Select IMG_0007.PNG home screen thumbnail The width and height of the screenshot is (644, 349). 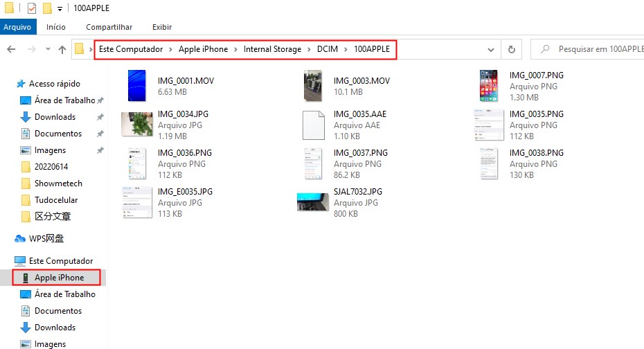[489, 86]
